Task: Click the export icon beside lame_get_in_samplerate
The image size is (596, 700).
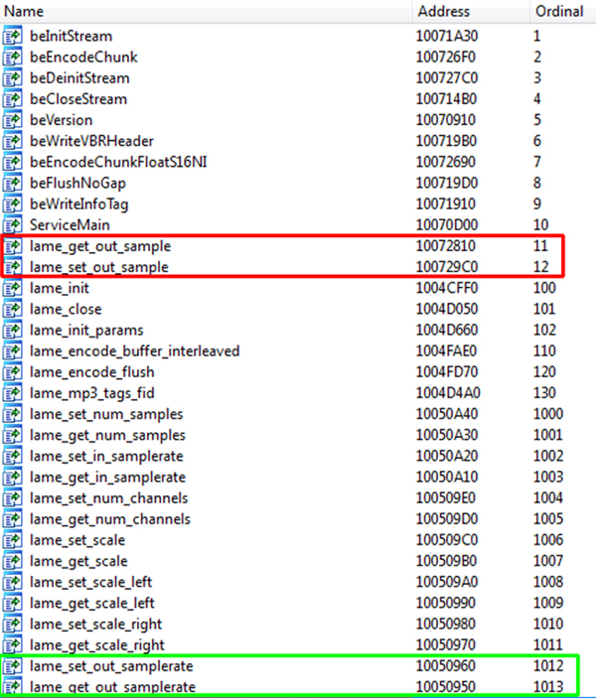Action: click(x=13, y=477)
